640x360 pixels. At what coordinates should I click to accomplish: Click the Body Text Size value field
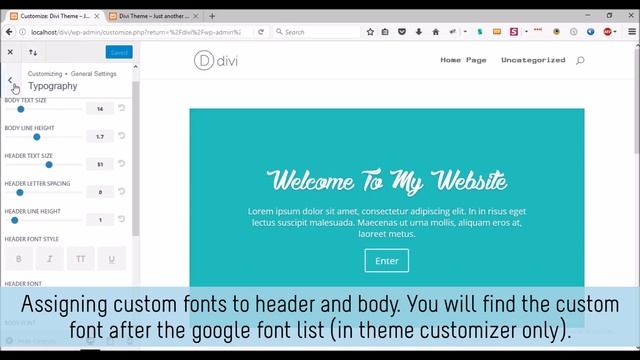[100, 109]
